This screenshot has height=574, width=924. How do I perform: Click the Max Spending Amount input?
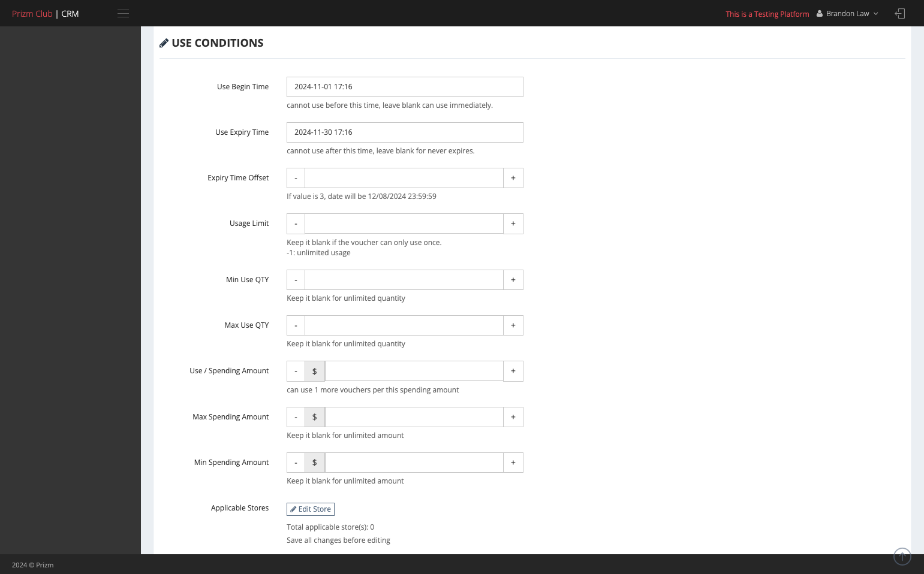pos(414,417)
